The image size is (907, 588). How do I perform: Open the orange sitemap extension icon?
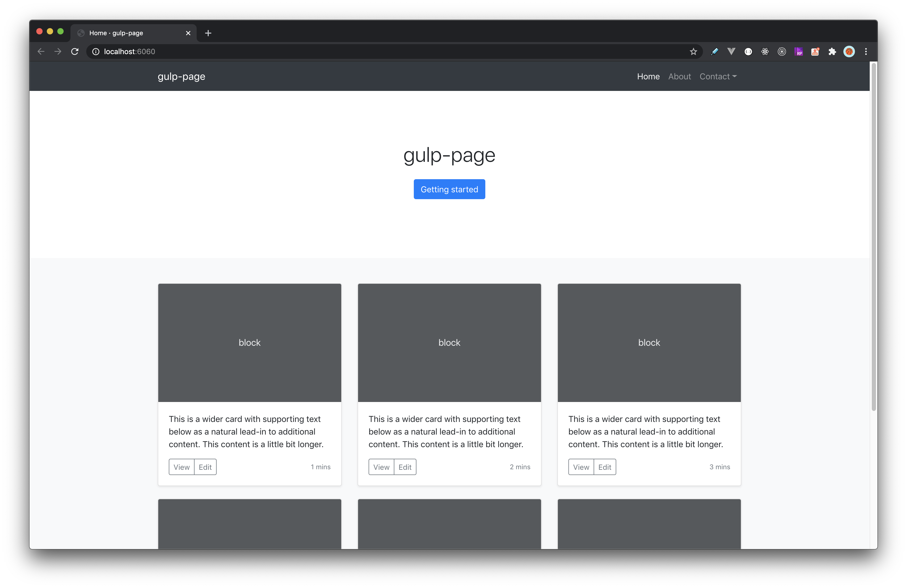click(x=815, y=51)
